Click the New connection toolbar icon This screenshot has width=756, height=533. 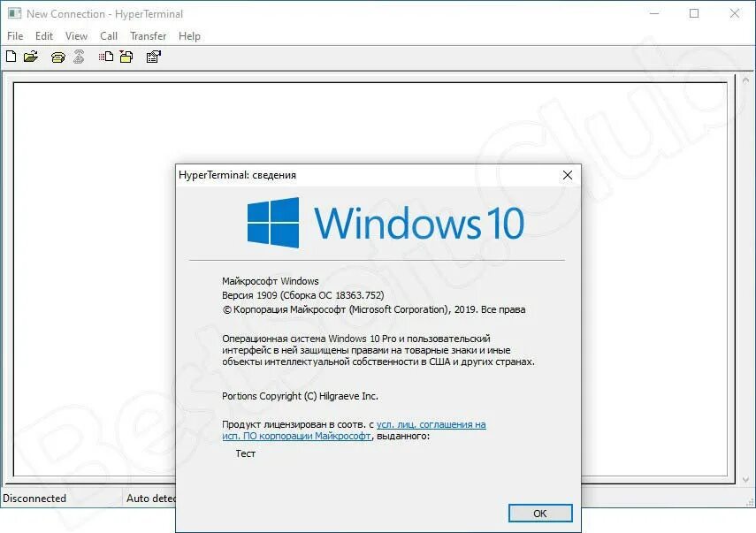point(11,57)
